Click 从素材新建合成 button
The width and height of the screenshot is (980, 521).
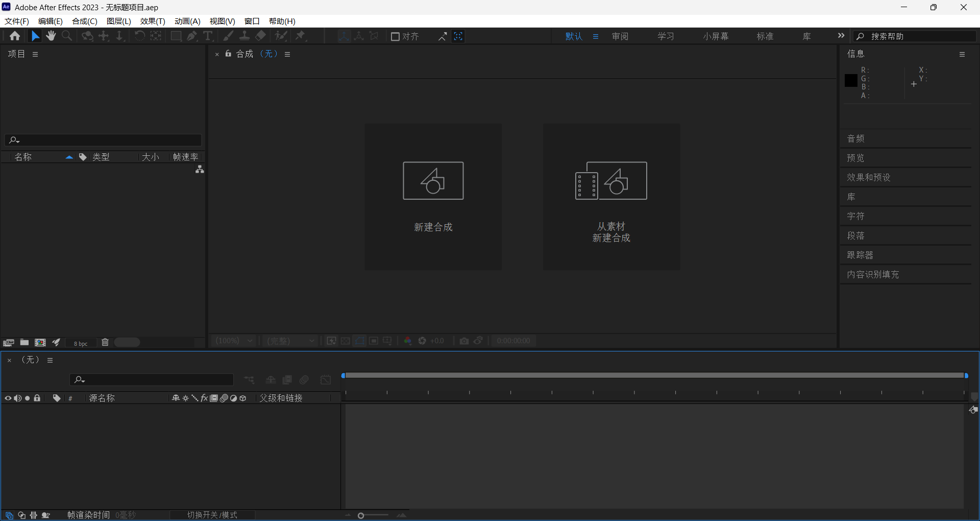click(611, 197)
